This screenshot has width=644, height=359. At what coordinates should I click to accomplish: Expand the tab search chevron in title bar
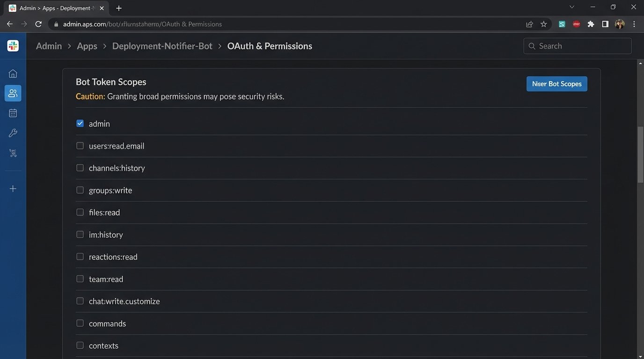pos(571,7)
